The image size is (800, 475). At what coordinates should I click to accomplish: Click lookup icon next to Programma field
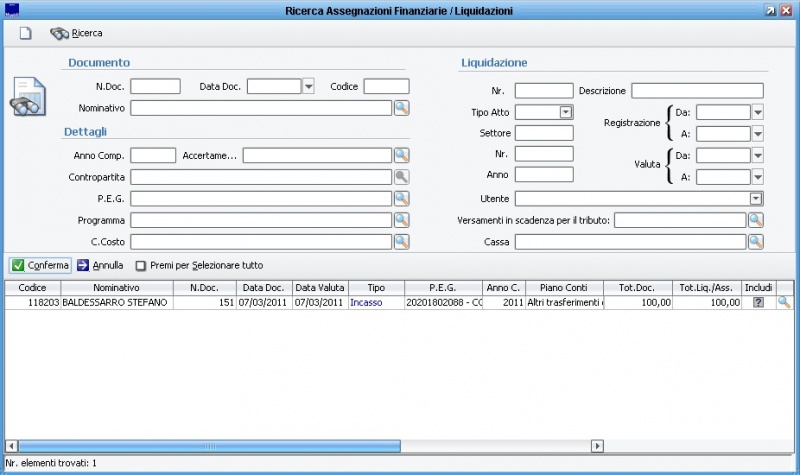(401, 220)
